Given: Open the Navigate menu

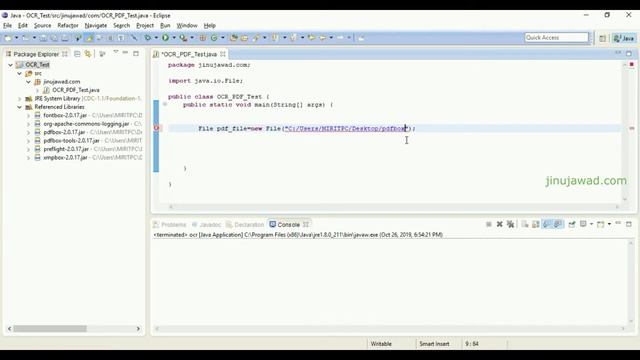Looking at the screenshot, I should [96, 25].
